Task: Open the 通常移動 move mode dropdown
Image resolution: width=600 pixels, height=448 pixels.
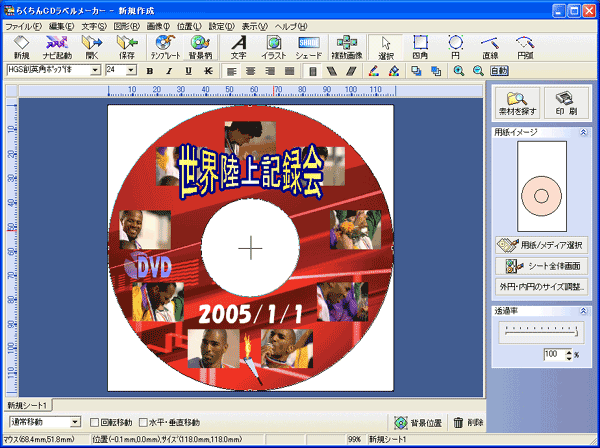Action: point(76,422)
